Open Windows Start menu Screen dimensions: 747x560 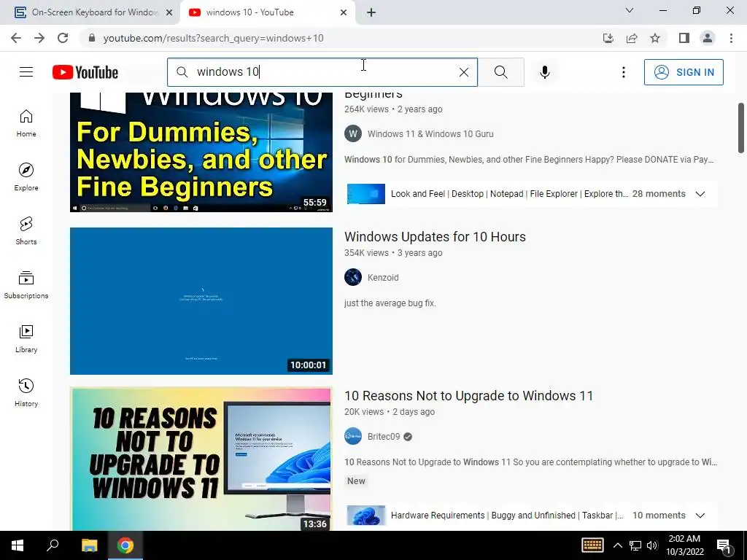[x=18, y=545]
